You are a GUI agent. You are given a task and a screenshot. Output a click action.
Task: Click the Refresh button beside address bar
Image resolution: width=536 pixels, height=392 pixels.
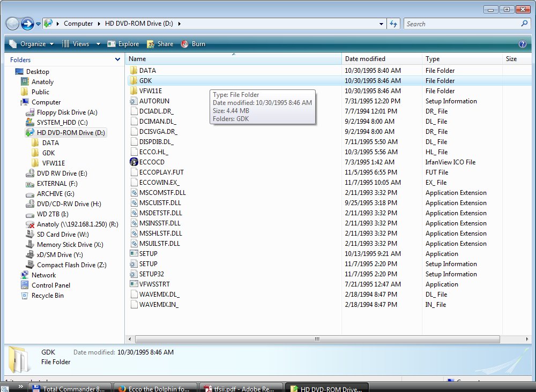click(x=393, y=24)
